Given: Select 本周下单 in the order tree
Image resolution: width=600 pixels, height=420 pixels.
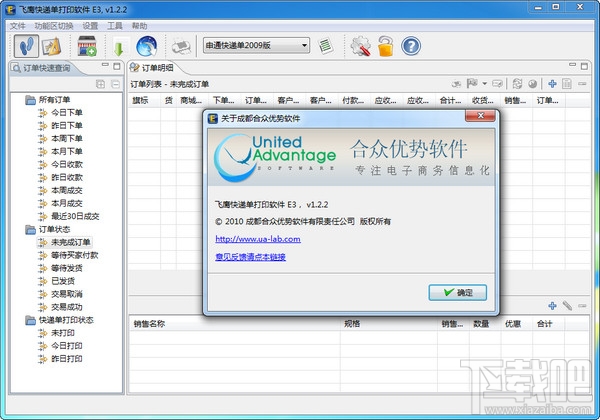Looking at the screenshot, I should [67, 138].
